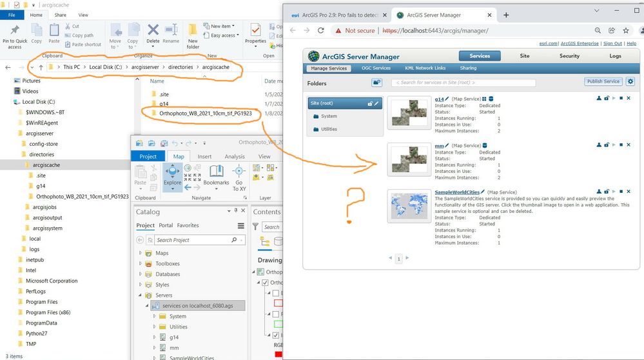Click the search for services input field

point(463,83)
